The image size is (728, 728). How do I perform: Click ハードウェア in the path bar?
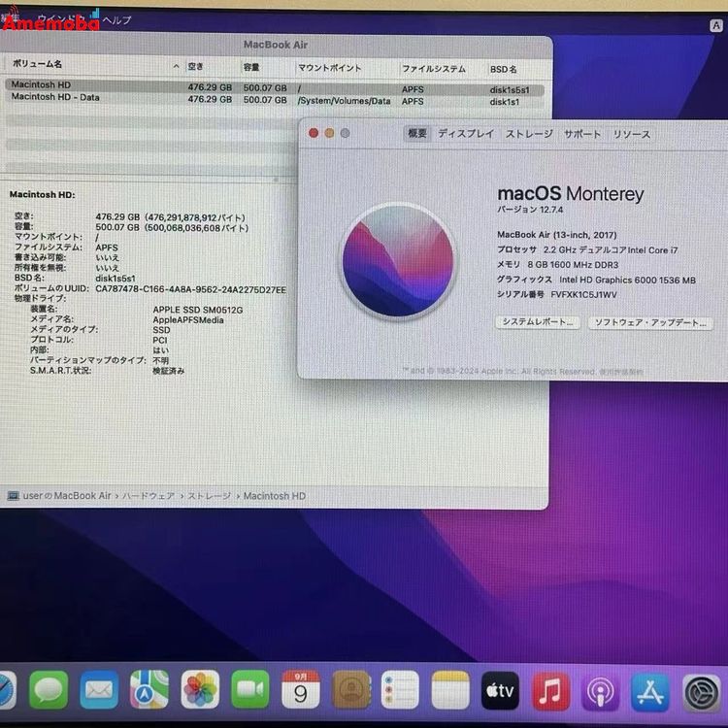(149, 496)
